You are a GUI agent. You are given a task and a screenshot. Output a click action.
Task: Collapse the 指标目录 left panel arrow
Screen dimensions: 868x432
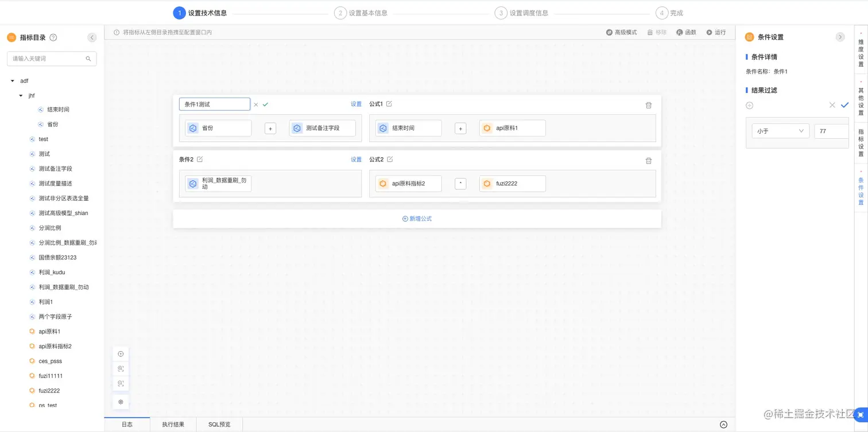pyautogui.click(x=92, y=37)
